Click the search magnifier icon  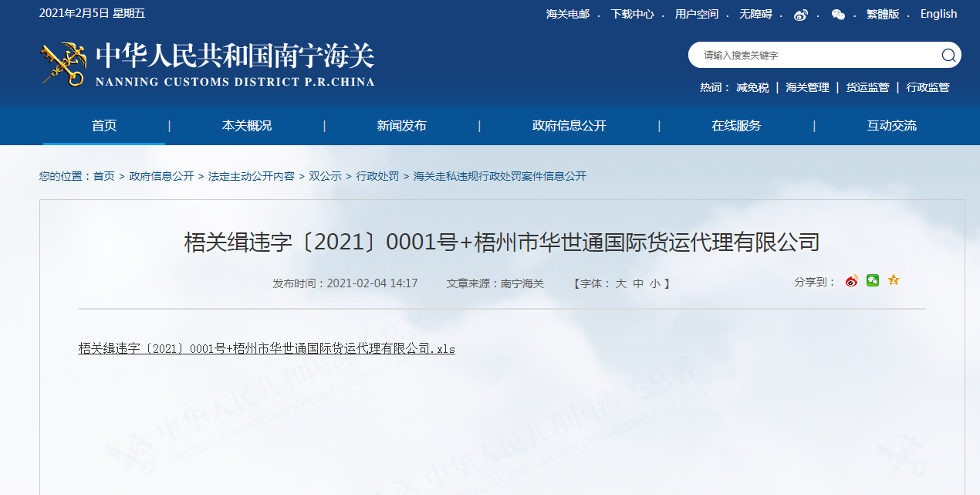coord(948,55)
